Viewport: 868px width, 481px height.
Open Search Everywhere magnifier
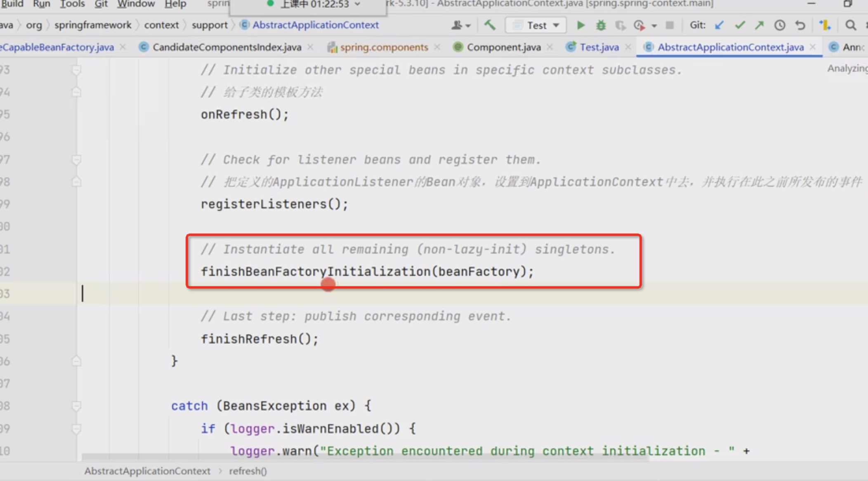point(850,26)
